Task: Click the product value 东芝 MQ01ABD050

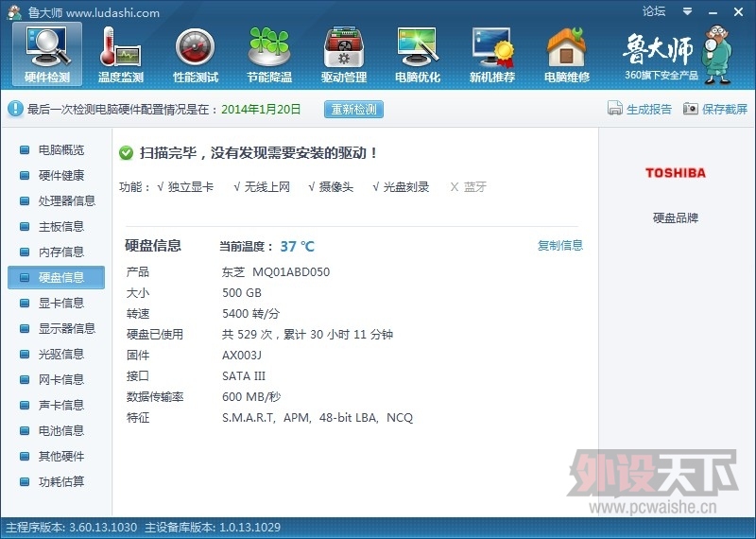Action: click(276, 272)
